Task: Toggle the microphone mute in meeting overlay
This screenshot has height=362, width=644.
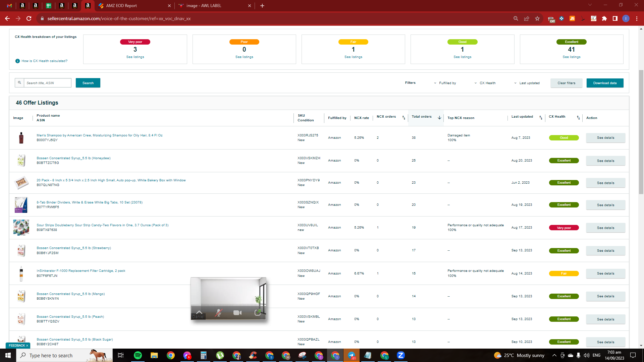Action: [219, 313]
